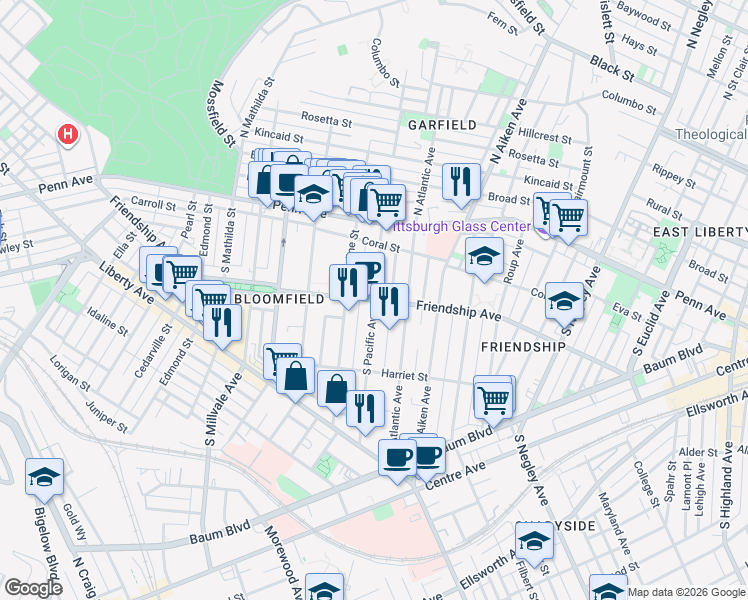
Task: Click the GARFIELD neighborhood label
Action: (x=442, y=125)
